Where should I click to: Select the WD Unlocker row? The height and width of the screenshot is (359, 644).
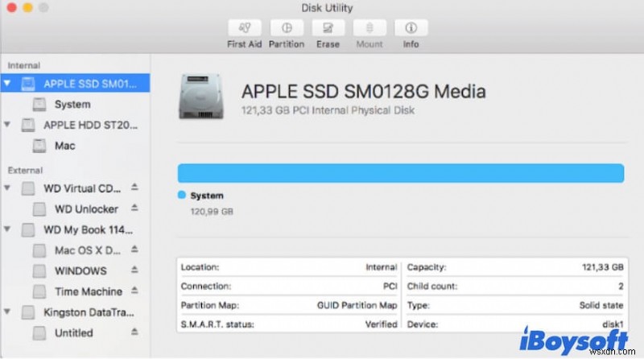pyautogui.click(x=75, y=209)
